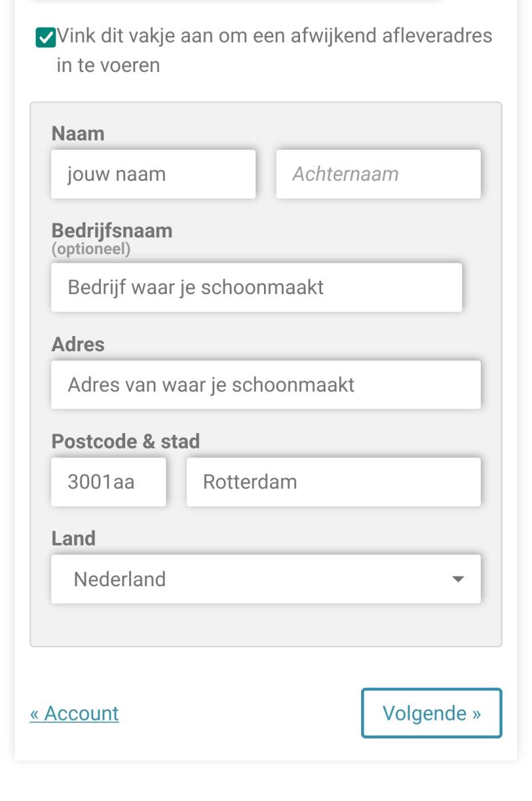This screenshot has width=532, height=801.
Task: Click the Land dropdown arrow
Action: point(458,579)
